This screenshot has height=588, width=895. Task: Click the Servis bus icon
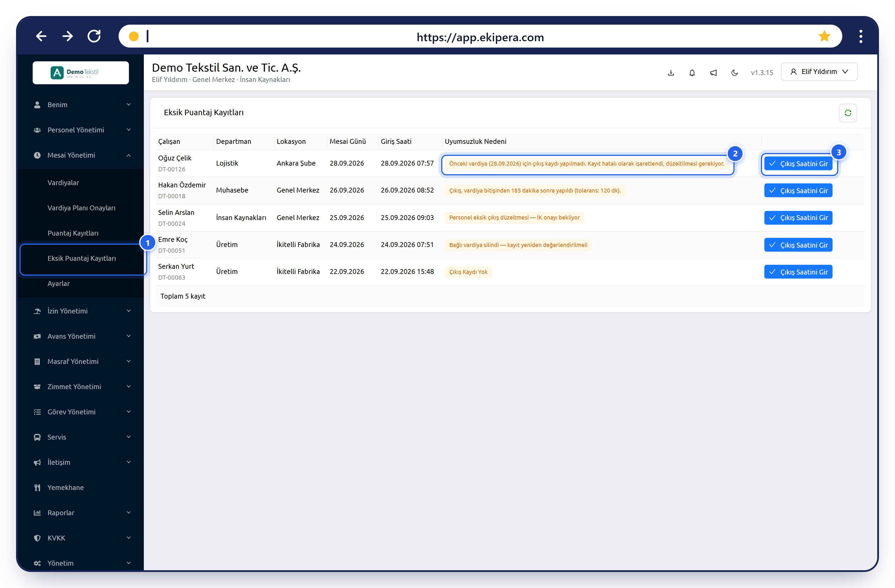[x=37, y=437]
